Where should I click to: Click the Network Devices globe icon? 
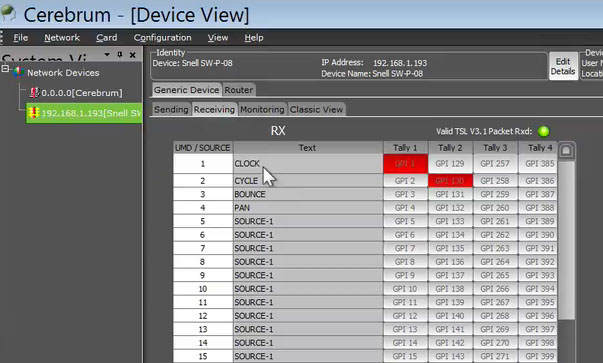pyautogui.click(x=18, y=72)
